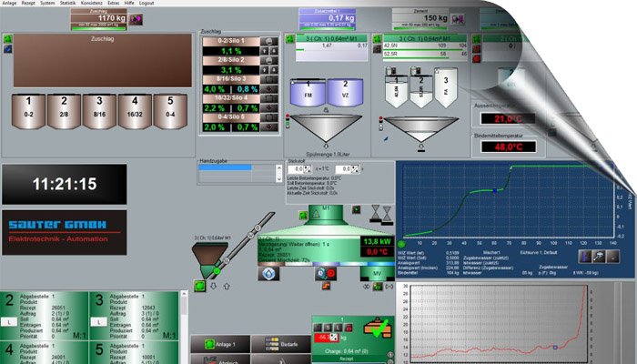Screen dimensions: 637x364
Task: Click the Logout menu item
Action: [x=147, y=4]
